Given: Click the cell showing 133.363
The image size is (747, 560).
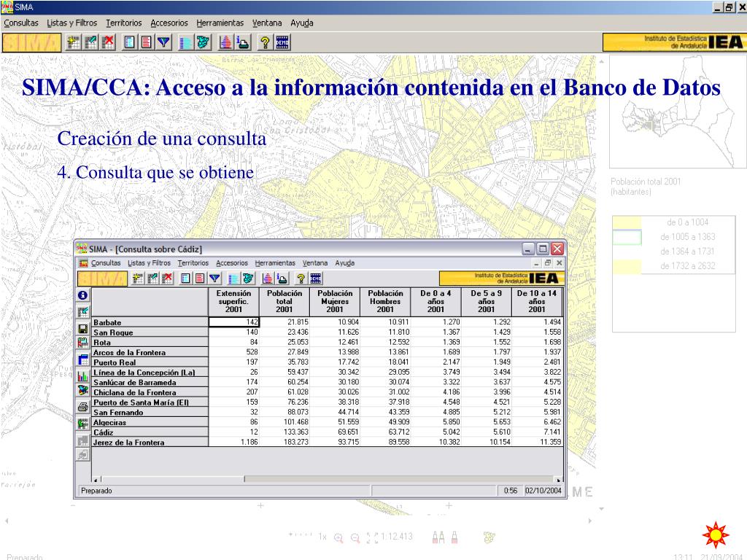Looking at the screenshot, I should pos(285,432).
